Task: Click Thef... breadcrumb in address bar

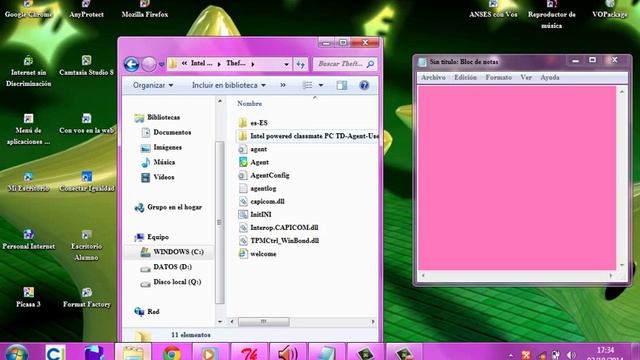Action: (236, 63)
